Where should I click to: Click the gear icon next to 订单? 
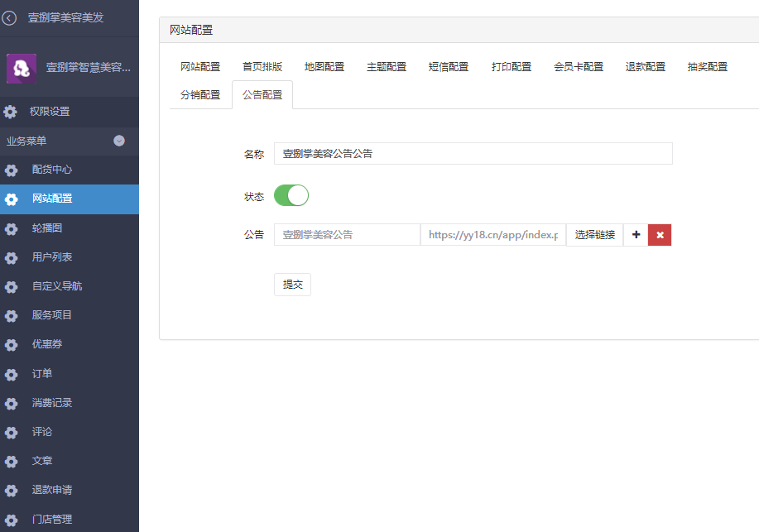(11, 374)
